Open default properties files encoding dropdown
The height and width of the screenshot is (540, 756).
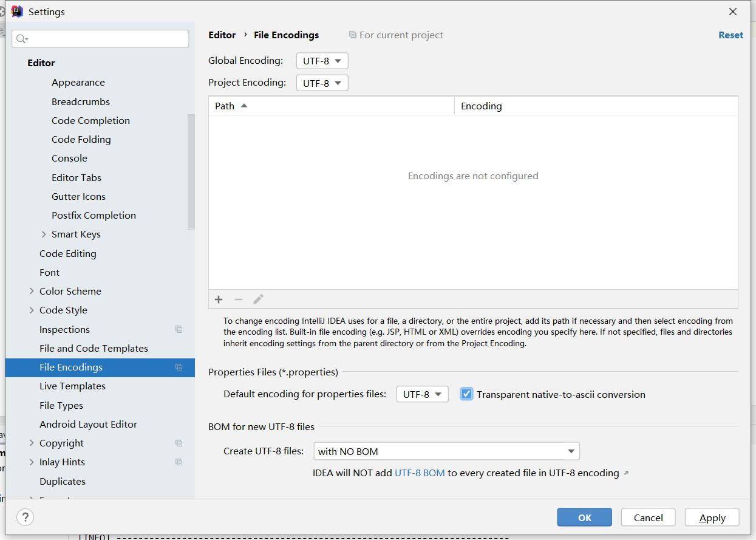(422, 394)
